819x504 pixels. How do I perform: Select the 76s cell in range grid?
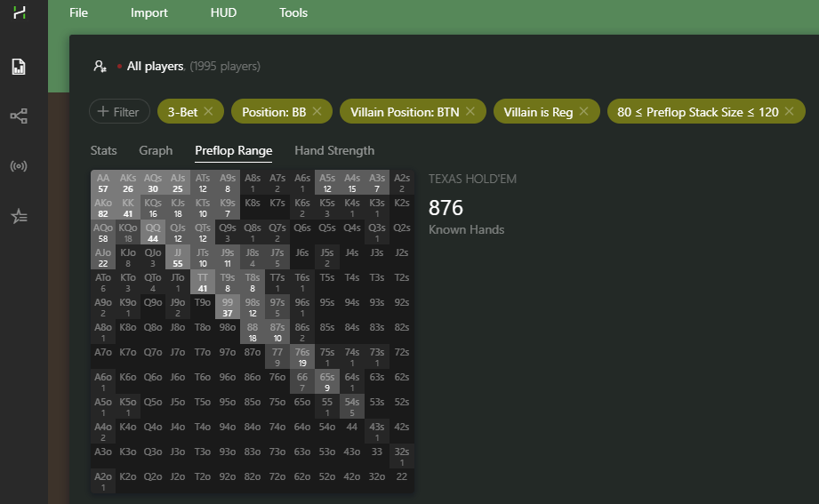302,357
